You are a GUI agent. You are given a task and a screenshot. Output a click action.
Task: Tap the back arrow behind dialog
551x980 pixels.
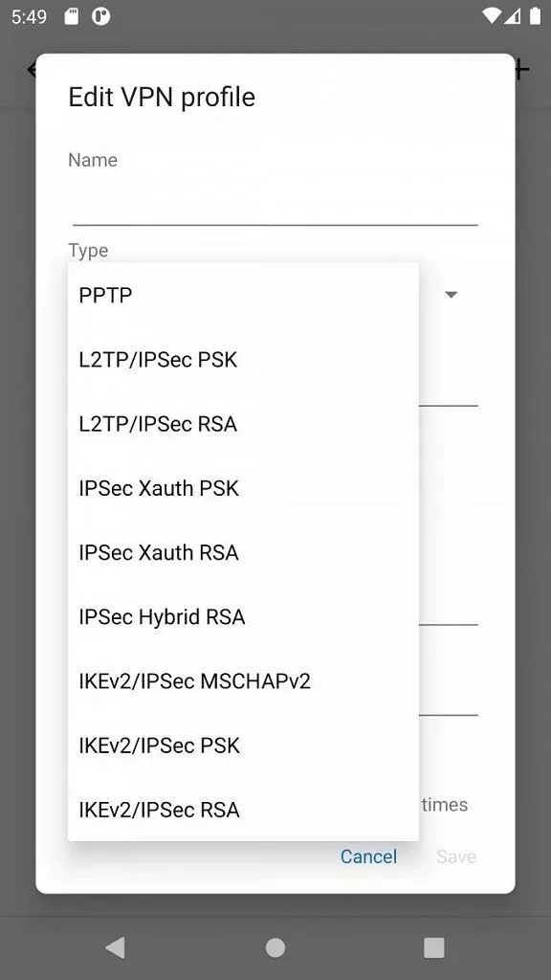[x=32, y=69]
